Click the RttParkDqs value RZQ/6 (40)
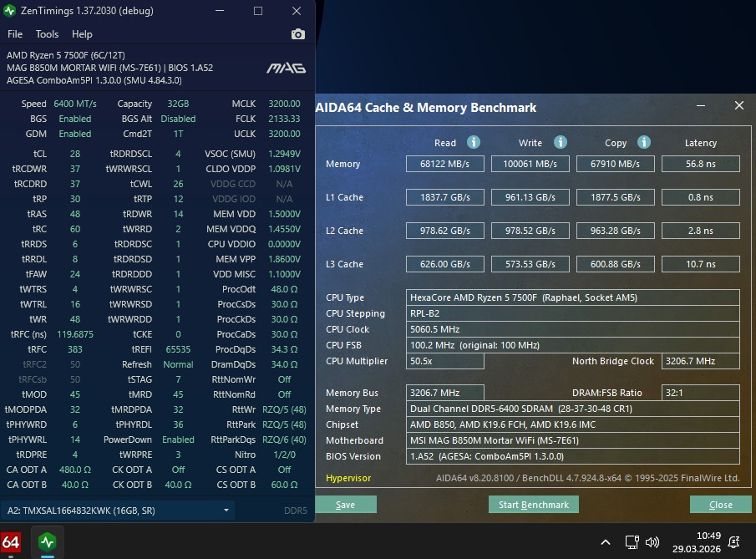This screenshot has height=559, width=756. click(284, 440)
